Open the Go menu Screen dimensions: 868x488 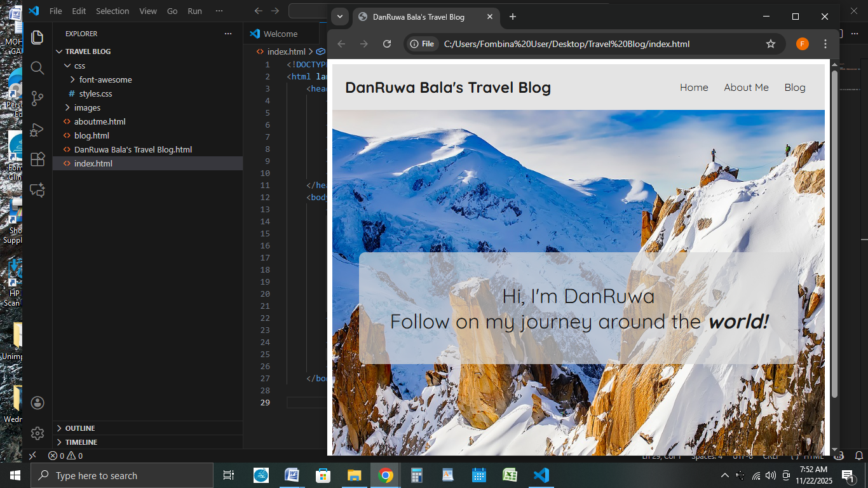172,11
